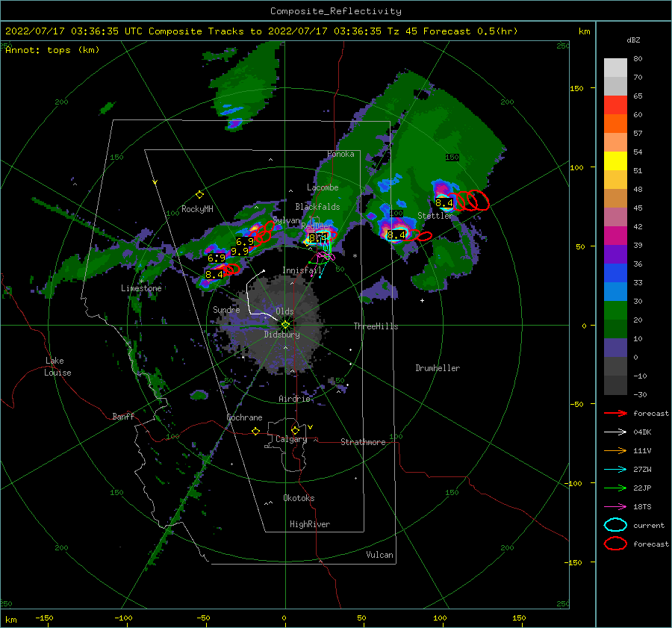Click the 8.4 top label near Limestone
This screenshot has height=628, width=672.
(x=214, y=274)
